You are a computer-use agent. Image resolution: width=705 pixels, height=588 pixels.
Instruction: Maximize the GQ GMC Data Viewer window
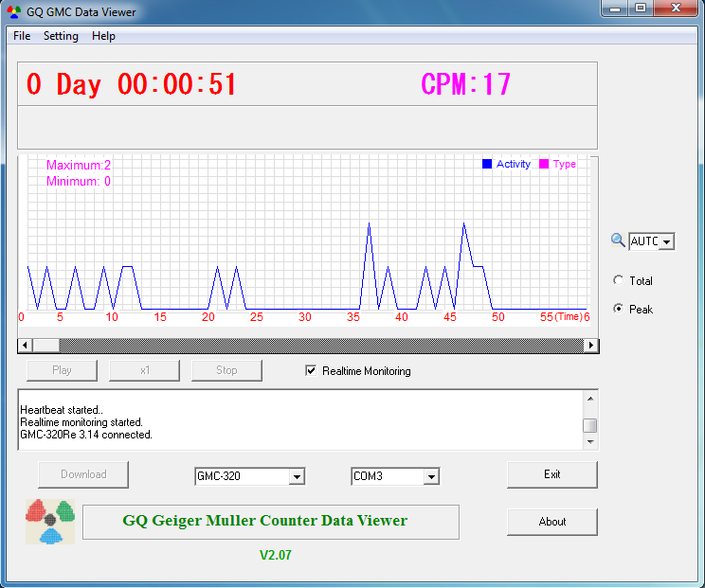tap(641, 9)
